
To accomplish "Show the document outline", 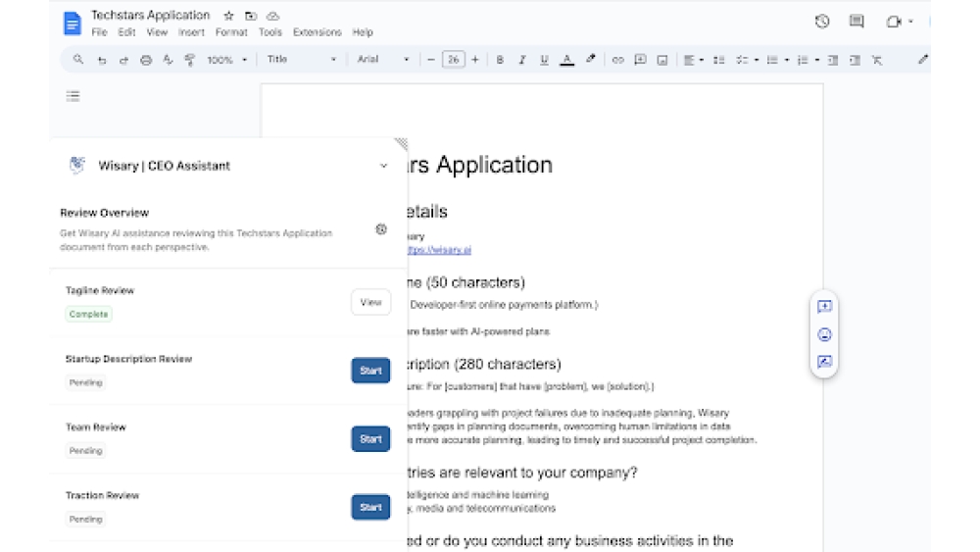I will point(73,96).
